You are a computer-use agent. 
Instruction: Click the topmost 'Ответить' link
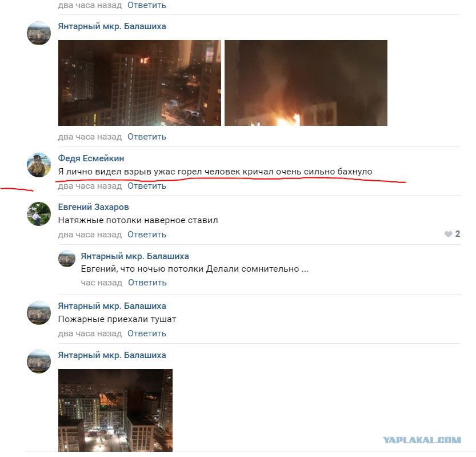click(147, 5)
